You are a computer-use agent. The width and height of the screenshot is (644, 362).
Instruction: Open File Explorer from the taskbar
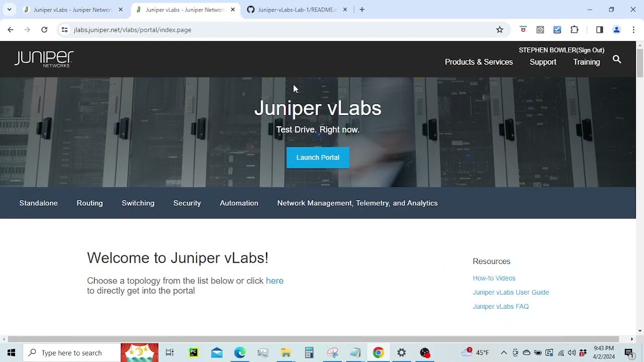(286, 352)
